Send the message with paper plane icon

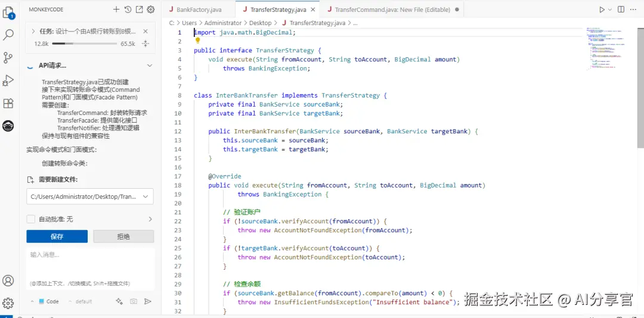click(x=148, y=301)
